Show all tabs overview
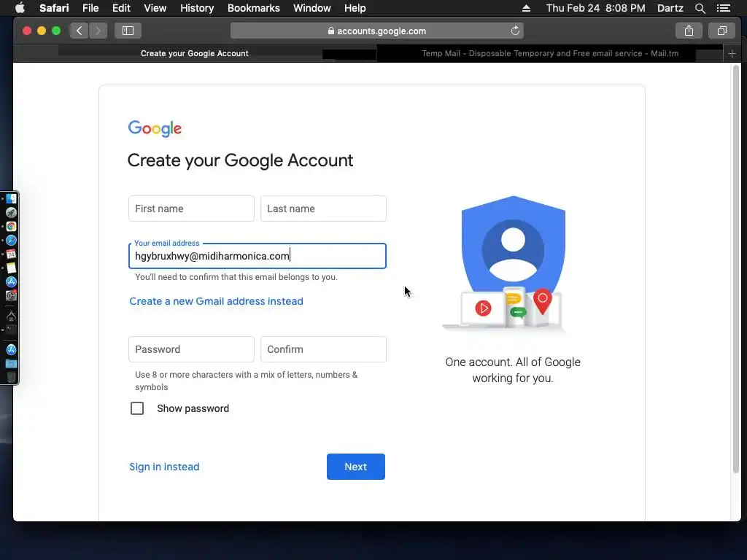 coord(722,31)
